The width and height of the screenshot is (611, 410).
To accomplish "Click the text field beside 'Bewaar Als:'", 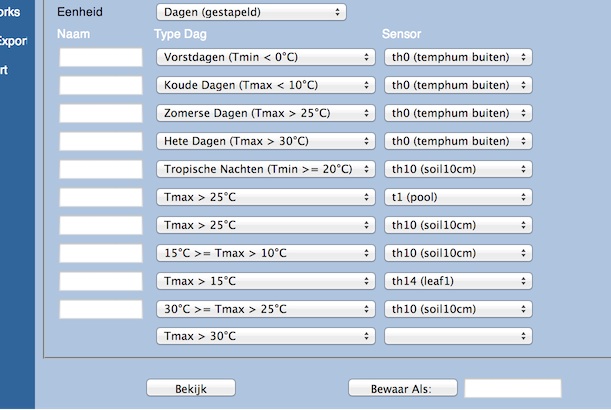I will [x=513, y=388].
